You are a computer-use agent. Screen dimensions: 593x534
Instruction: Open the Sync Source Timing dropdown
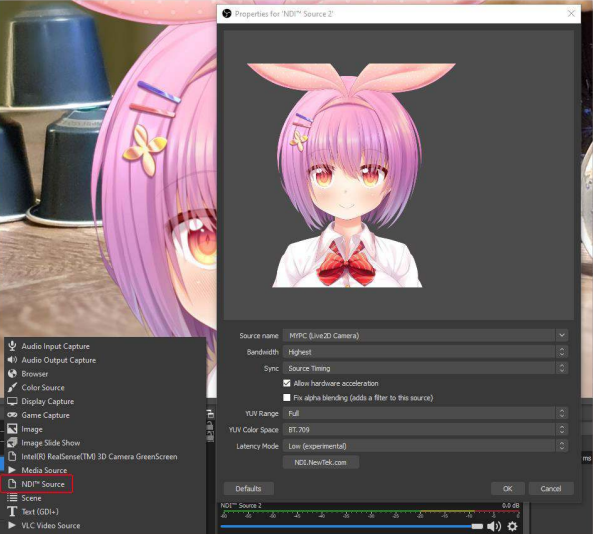tap(425, 368)
